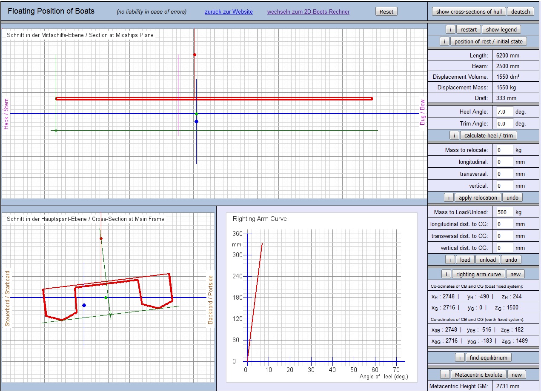
Task: Switch language to deutsch
Action: coord(520,11)
